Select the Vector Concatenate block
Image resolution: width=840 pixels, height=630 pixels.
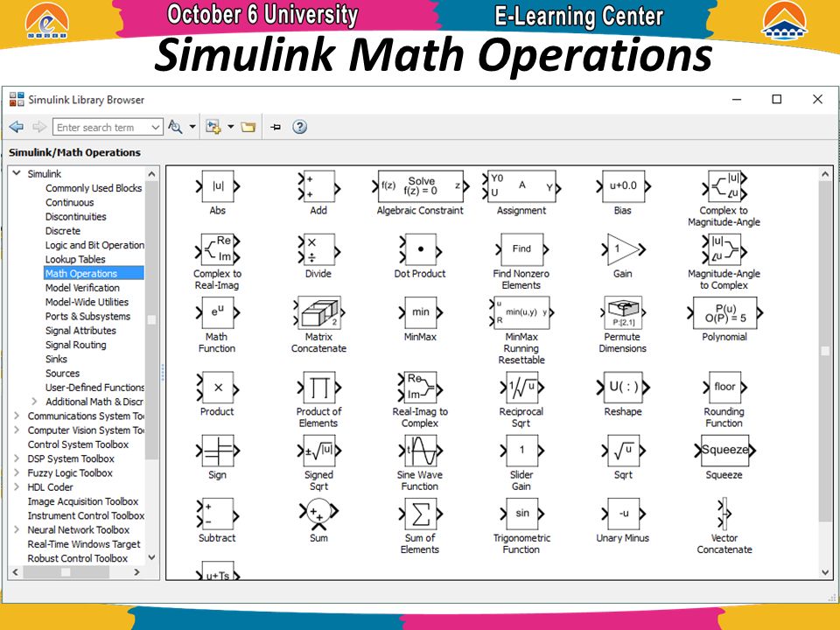(x=724, y=514)
